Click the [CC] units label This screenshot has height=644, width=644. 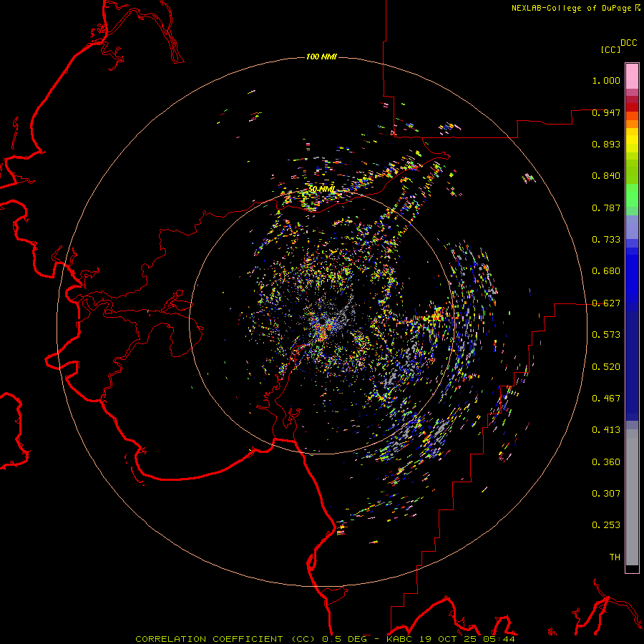point(610,49)
